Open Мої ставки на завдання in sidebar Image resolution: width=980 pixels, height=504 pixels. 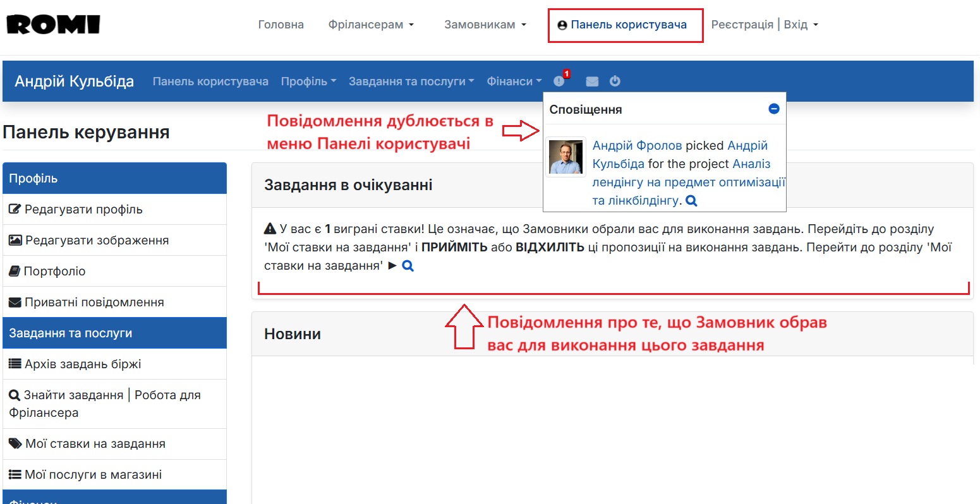(x=95, y=443)
